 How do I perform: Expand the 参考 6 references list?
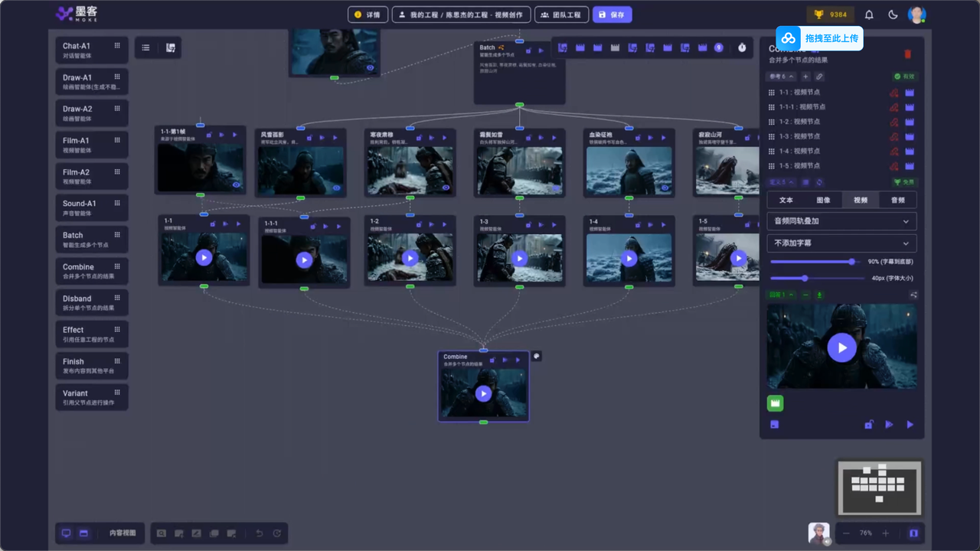[x=780, y=77]
